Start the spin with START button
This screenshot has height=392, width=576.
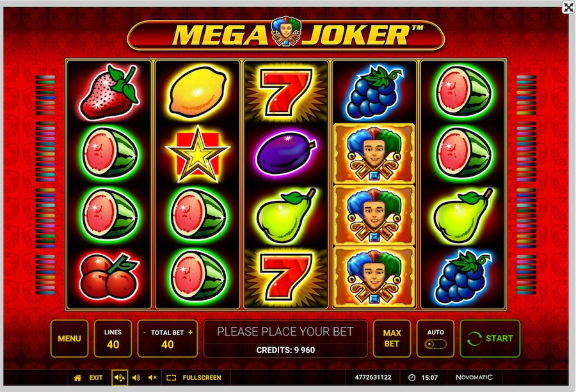click(490, 338)
